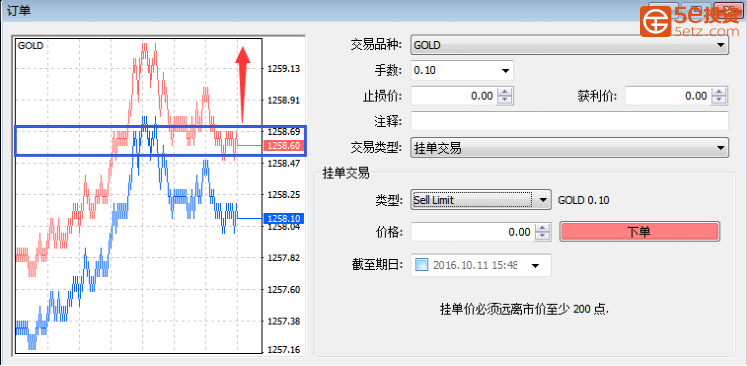Open the GOLD symbol dropdown
747x366 pixels.
(569, 45)
